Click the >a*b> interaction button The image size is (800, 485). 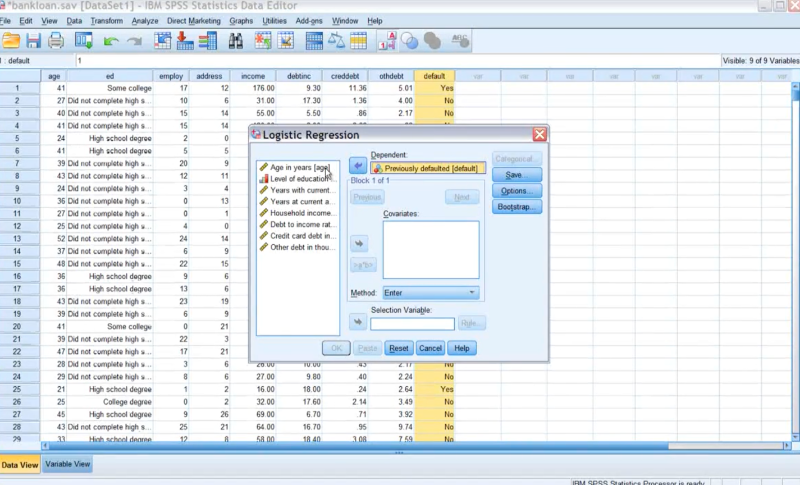coord(363,265)
